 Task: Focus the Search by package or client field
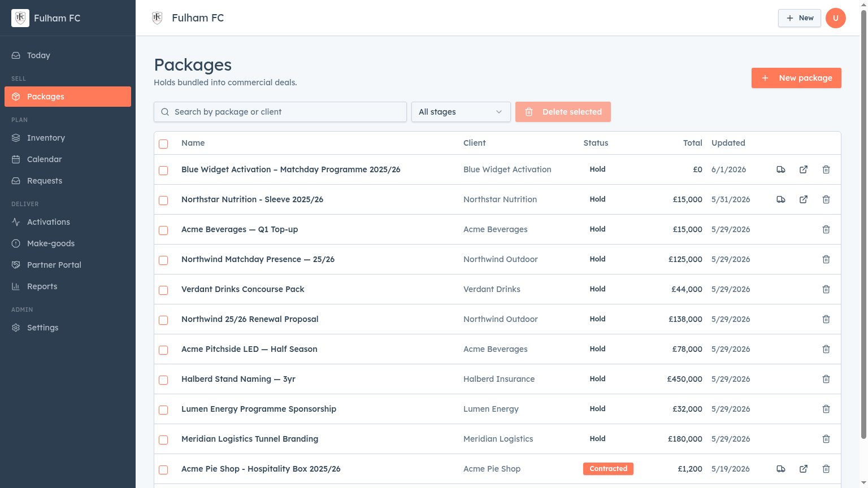pyautogui.click(x=280, y=112)
